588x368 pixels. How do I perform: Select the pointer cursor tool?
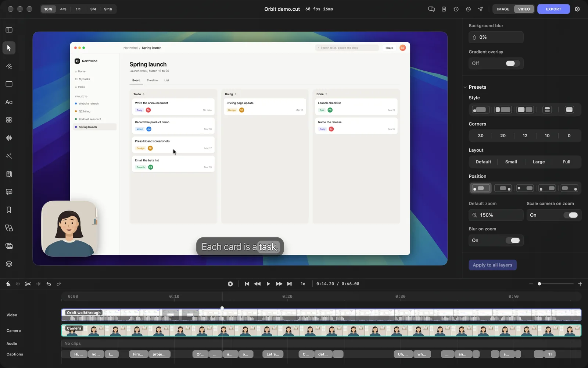9,48
